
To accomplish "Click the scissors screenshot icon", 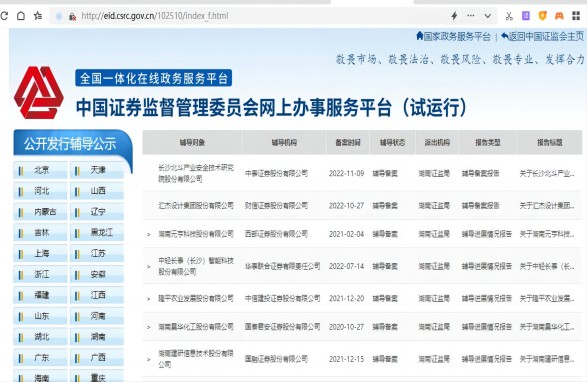I will (x=509, y=16).
